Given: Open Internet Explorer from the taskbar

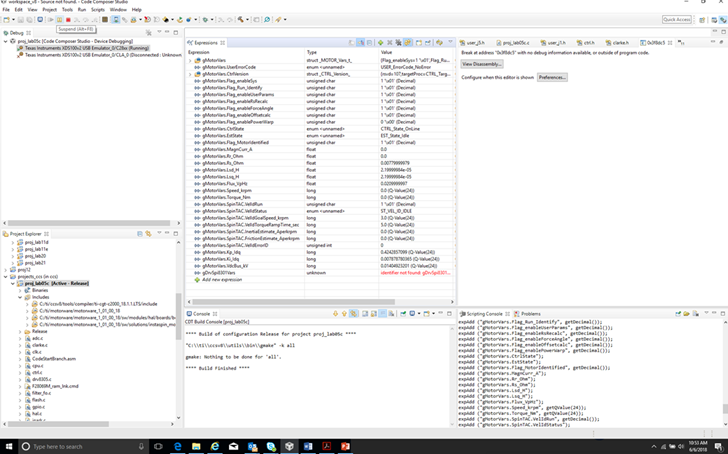Looking at the screenshot, I should point(214,446).
